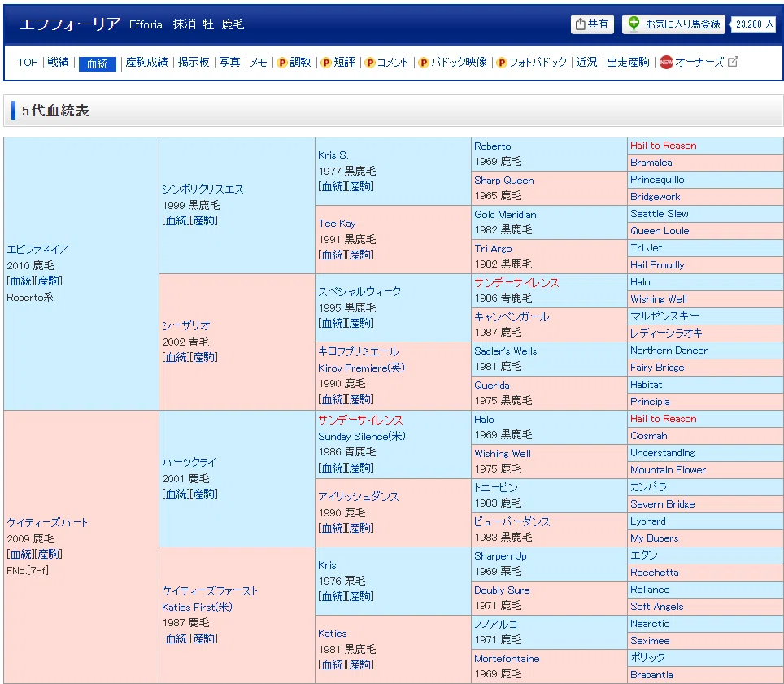The image size is (784, 684).
Task: Open 血統 link under シーザリオ
Action: 176,357
